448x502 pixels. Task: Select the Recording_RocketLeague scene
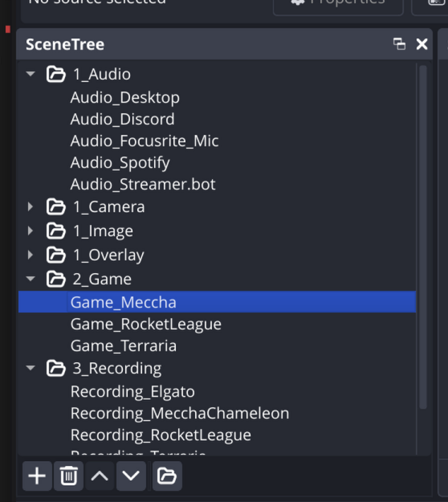(217, 435)
